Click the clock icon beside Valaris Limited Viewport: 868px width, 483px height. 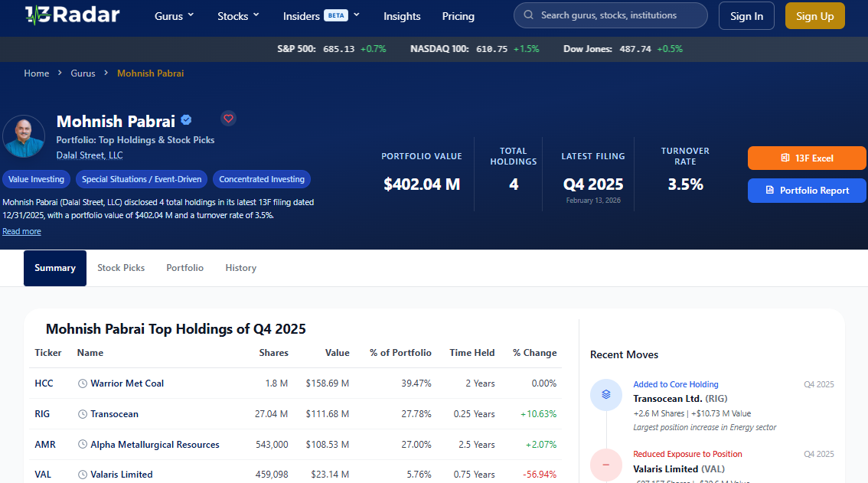(83, 475)
